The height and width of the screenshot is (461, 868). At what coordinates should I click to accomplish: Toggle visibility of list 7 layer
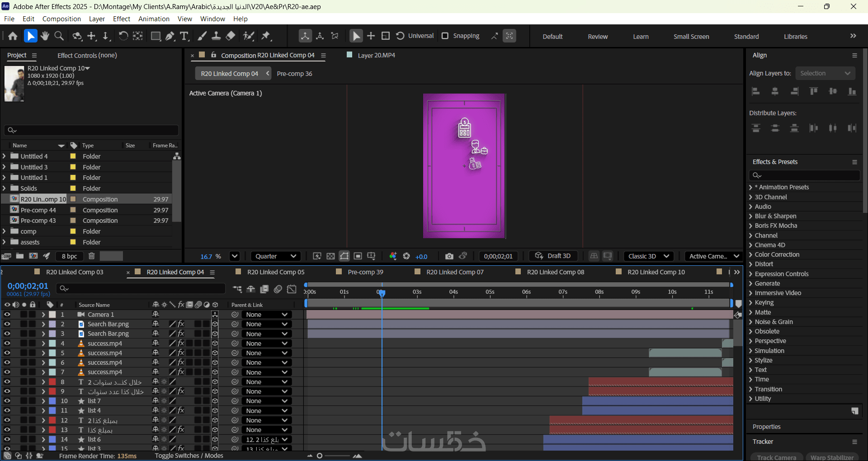point(7,401)
